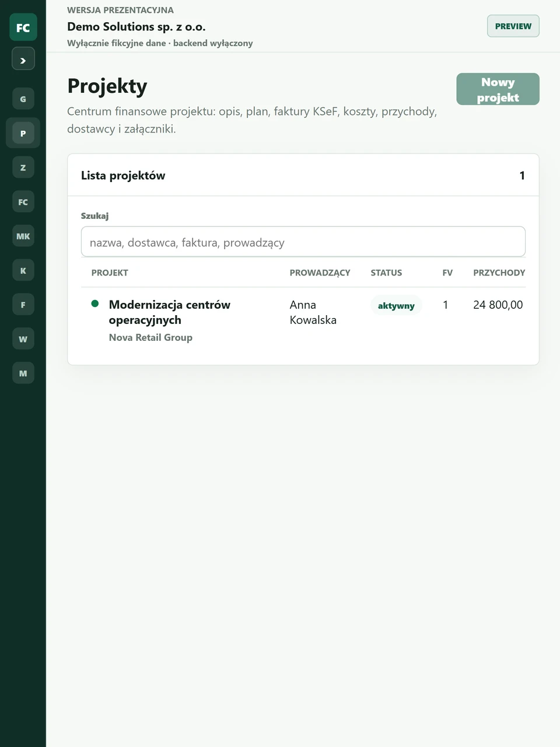Click the project count 1 in list header

tap(522, 176)
